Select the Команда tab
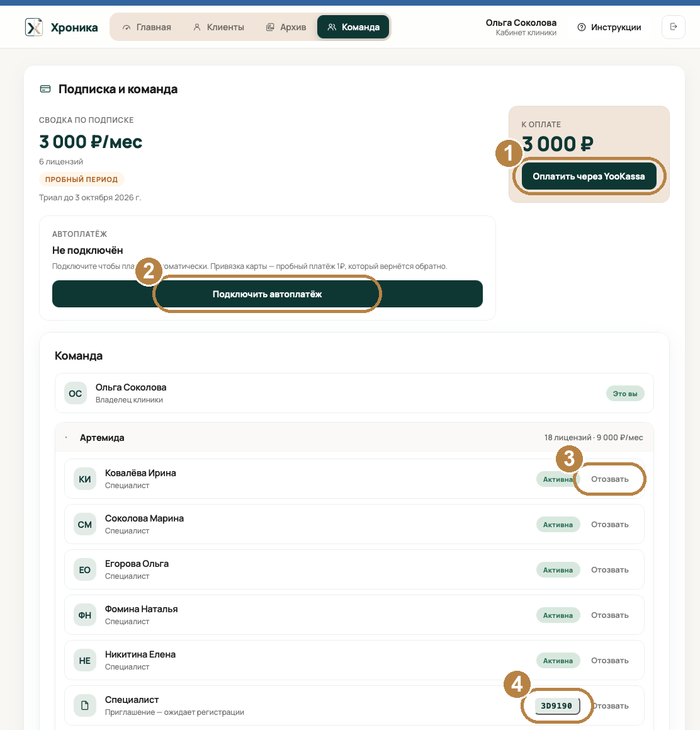 click(x=353, y=27)
